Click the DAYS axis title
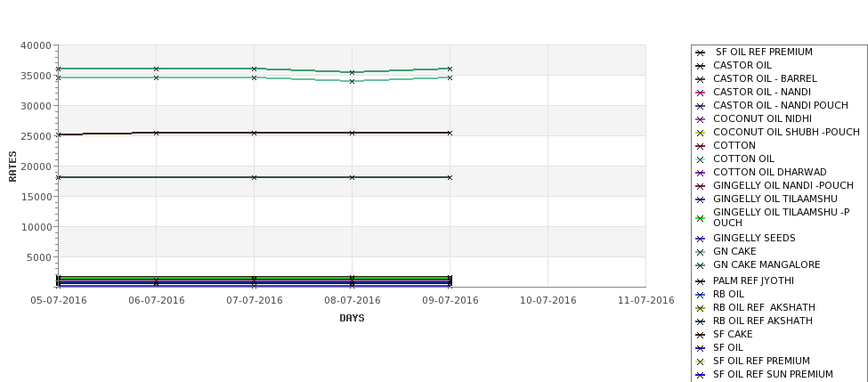Viewport: 868px width, 382px height. [x=352, y=319]
